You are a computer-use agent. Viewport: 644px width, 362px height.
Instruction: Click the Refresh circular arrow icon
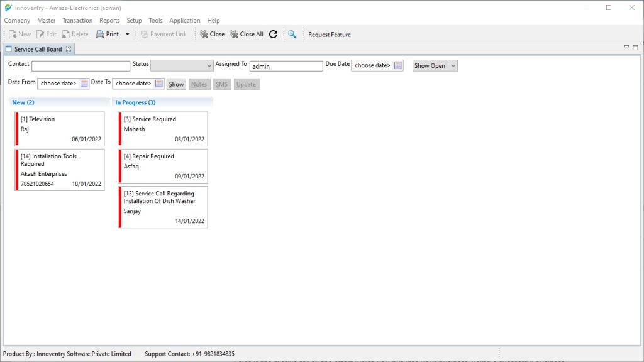[x=273, y=35]
